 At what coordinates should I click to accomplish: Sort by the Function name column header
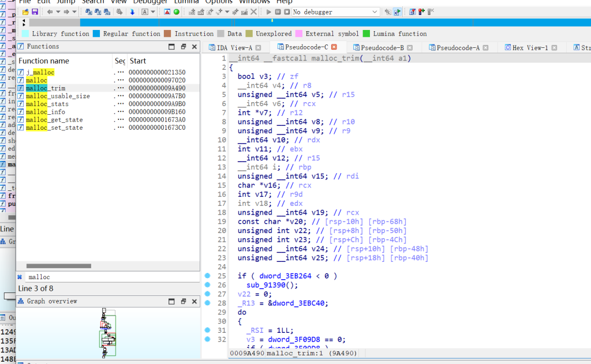(44, 61)
